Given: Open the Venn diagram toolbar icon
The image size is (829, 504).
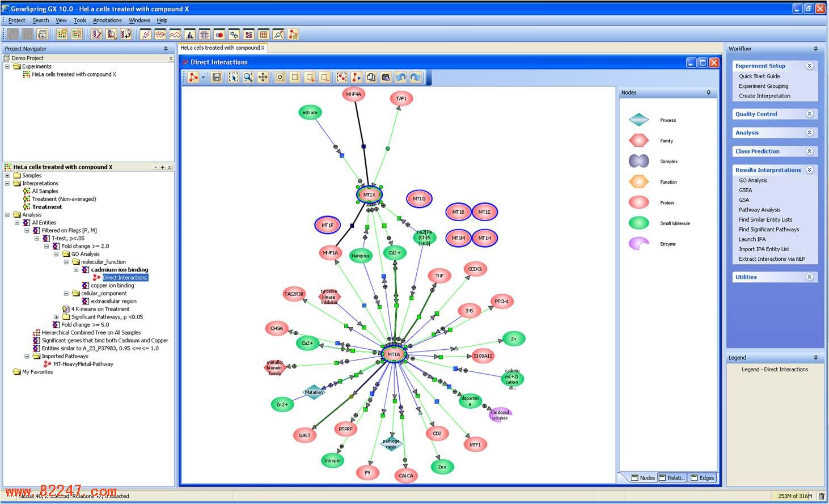Looking at the screenshot, I should pyautogui.click(x=219, y=35).
